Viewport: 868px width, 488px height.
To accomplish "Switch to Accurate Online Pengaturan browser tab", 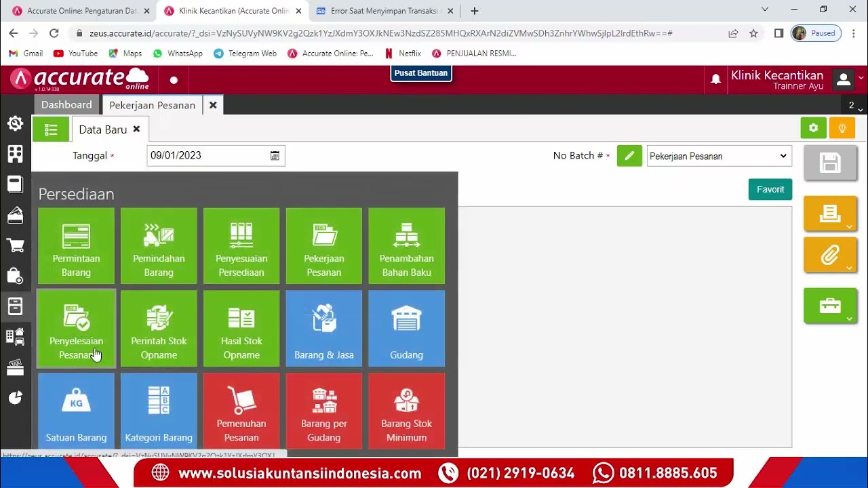I will 80,11.
